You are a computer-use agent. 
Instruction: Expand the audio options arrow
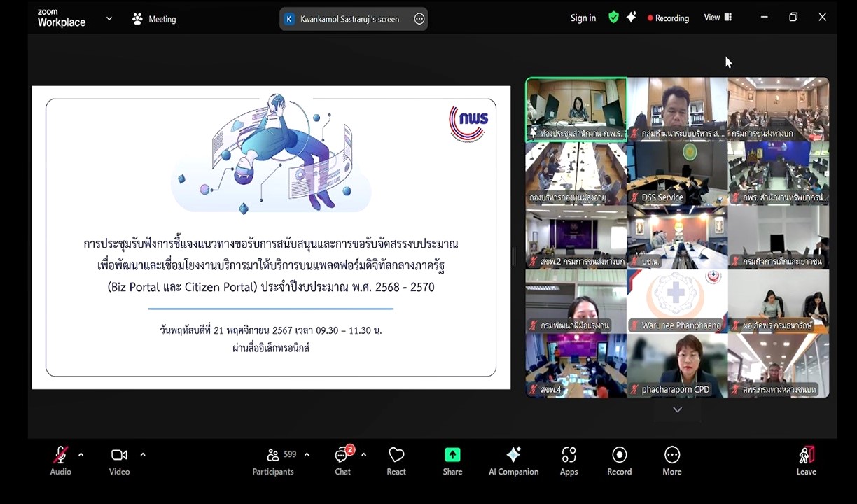[x=81, y=455]
